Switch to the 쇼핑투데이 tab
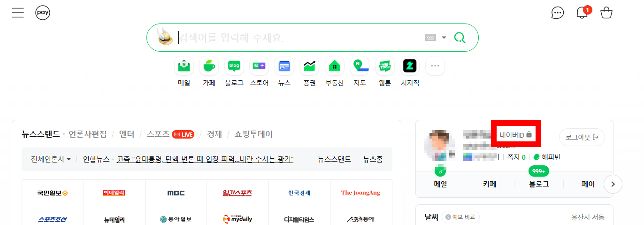The width and height of the screenshot is (644, 225). (253, 134)
